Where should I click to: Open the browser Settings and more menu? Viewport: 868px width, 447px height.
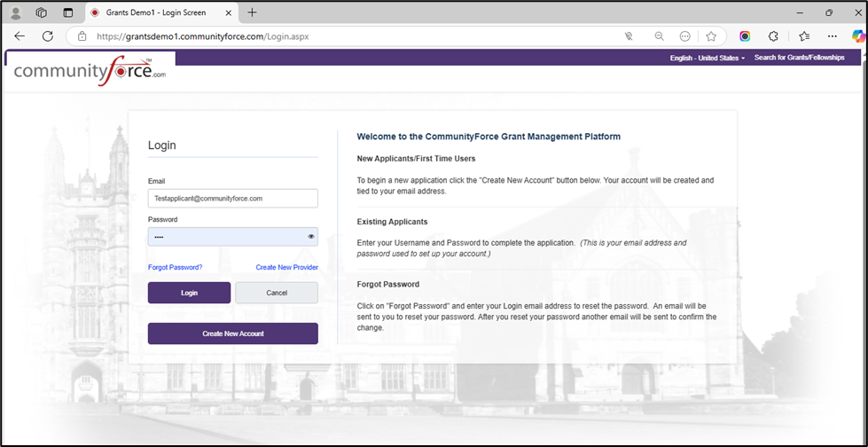832,36
